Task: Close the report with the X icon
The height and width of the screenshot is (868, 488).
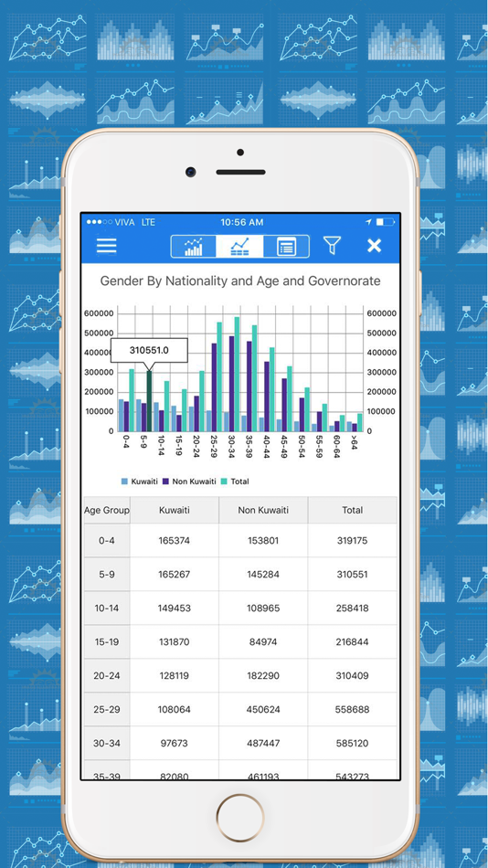Action: pos(375,246)
